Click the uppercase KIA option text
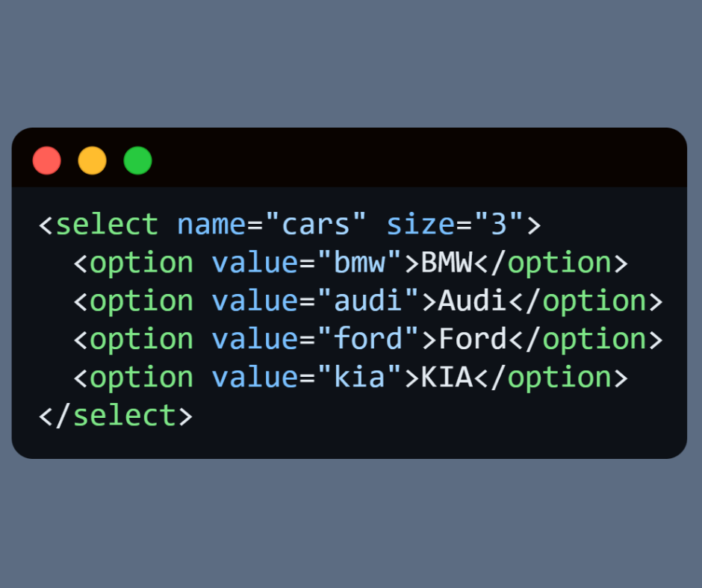The width and height of the screenshot is (702, 588). click(447, 377)
